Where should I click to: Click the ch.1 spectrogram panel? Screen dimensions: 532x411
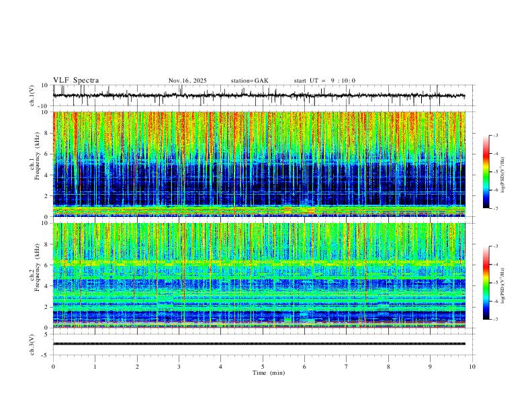tap(259, 164)
